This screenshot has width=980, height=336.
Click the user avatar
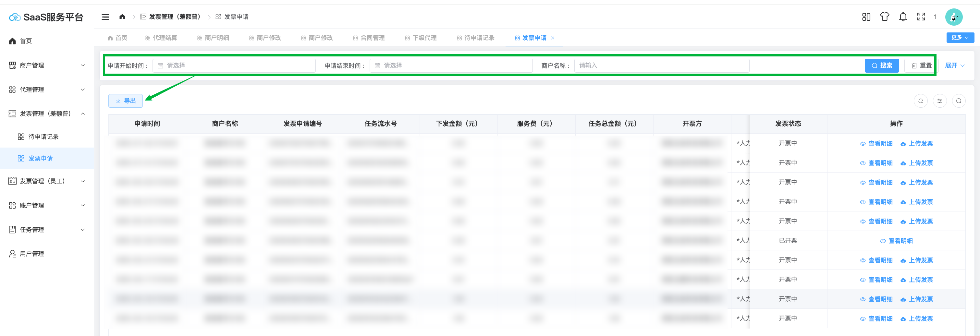click(953, 17)
